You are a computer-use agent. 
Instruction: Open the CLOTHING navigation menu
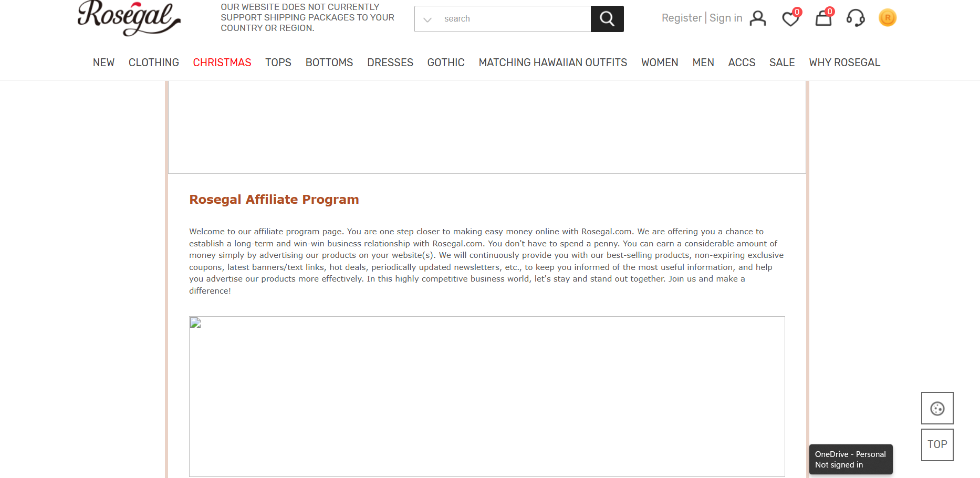pos(153,63)
